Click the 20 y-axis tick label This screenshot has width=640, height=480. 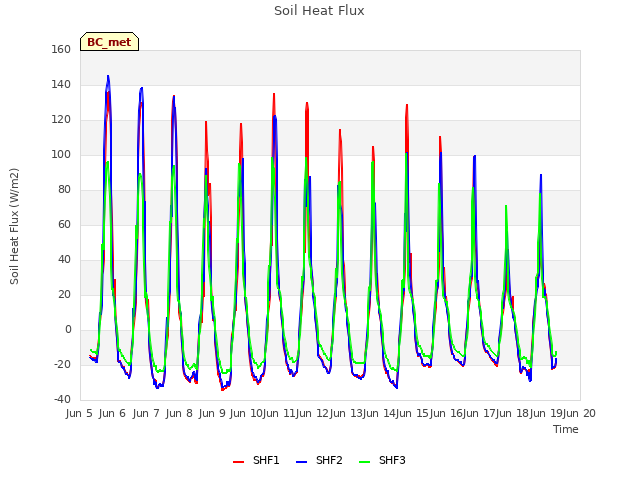[64, 294]
